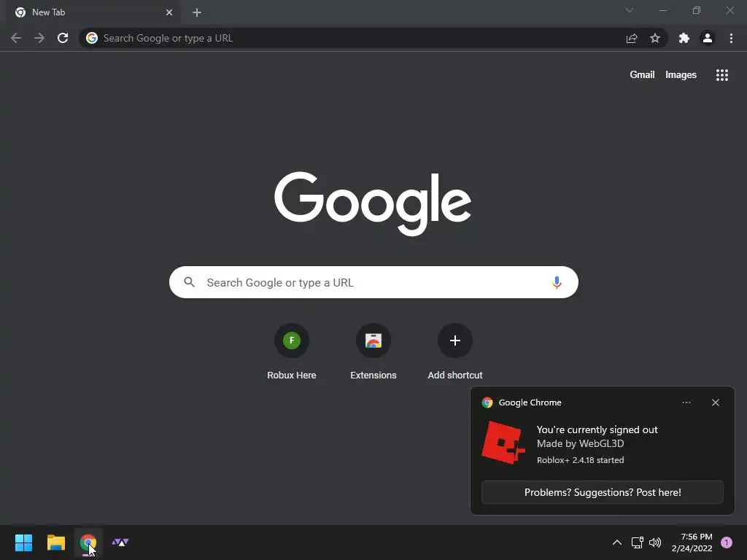The width and height of the screenshot is (747, 560).
Task: Open the Chrome three-dot menu
Action: point(731,38)
